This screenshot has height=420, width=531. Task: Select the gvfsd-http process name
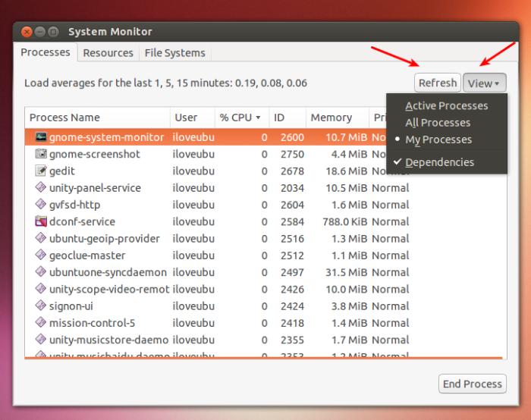pos(74,205)
